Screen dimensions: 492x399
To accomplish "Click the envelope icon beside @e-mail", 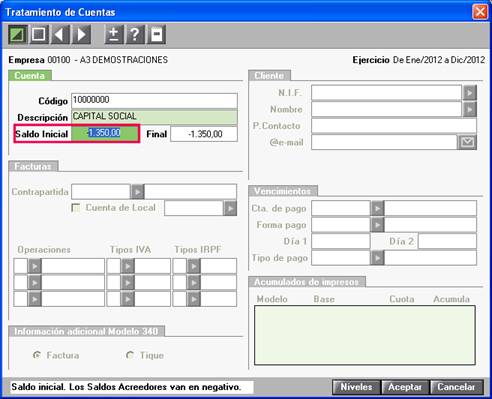I will click(467, 142).
